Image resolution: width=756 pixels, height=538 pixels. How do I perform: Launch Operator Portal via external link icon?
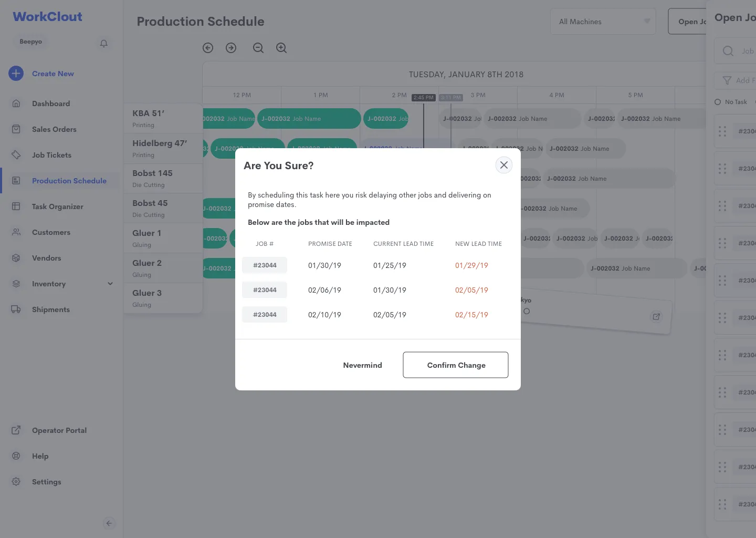point(16,430)
